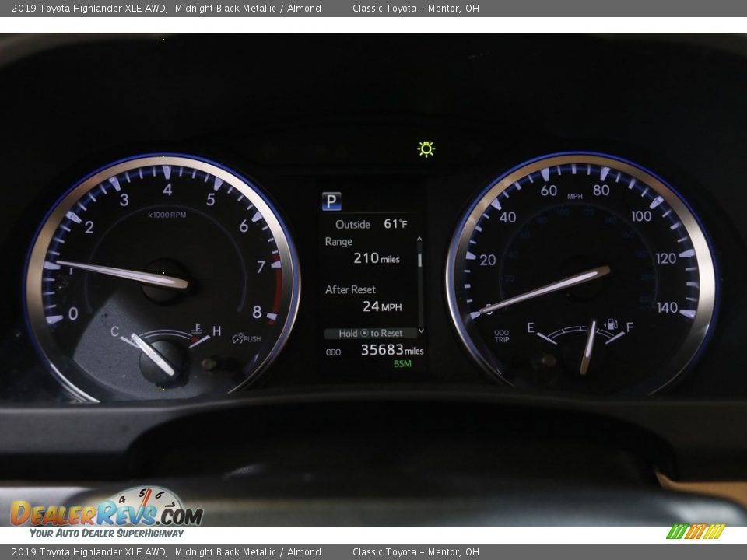Screen dimensions: 747x560
Task: Click the fuel pump icon near F
Action: coord(612,324)
